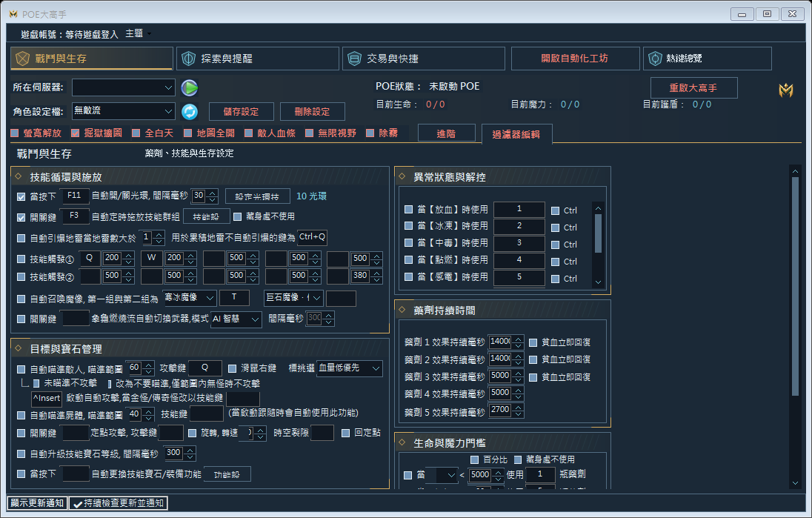Click 功能設 button for gem swapping

click(227, 474)
